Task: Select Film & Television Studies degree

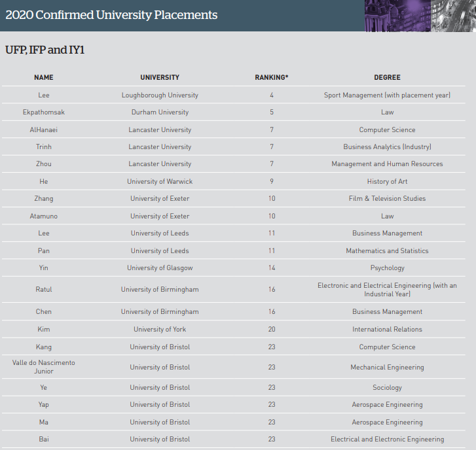Action: pyautogui.click(x=387, y=198)
